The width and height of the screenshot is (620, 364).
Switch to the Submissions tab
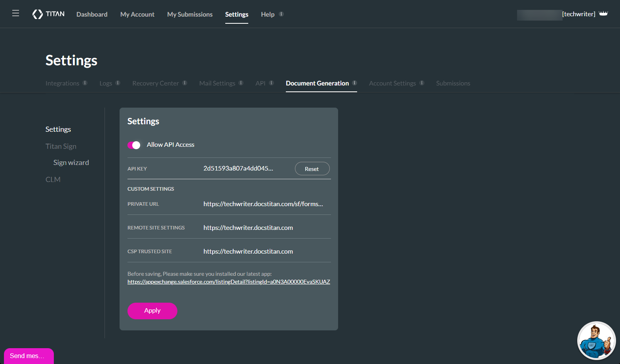[x=453, y=83]
